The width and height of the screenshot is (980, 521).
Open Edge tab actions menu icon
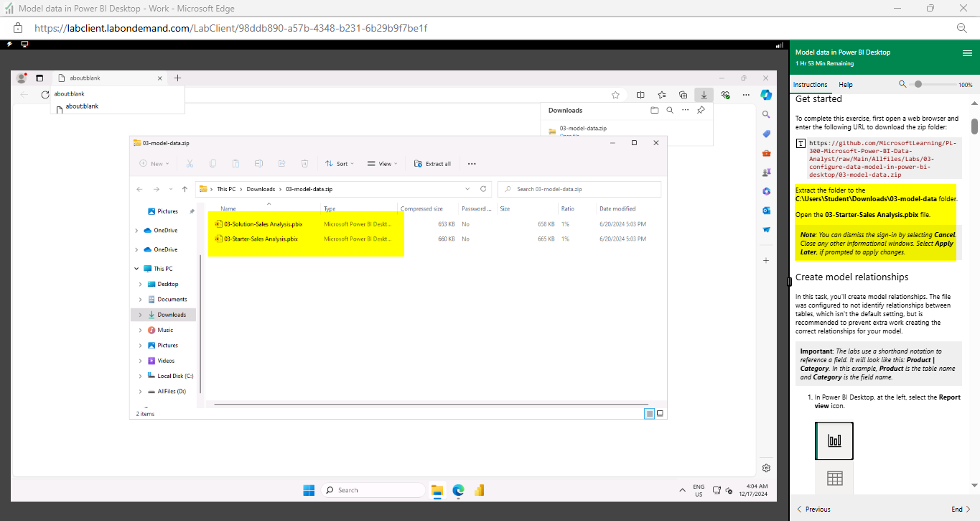coord(39,78)
